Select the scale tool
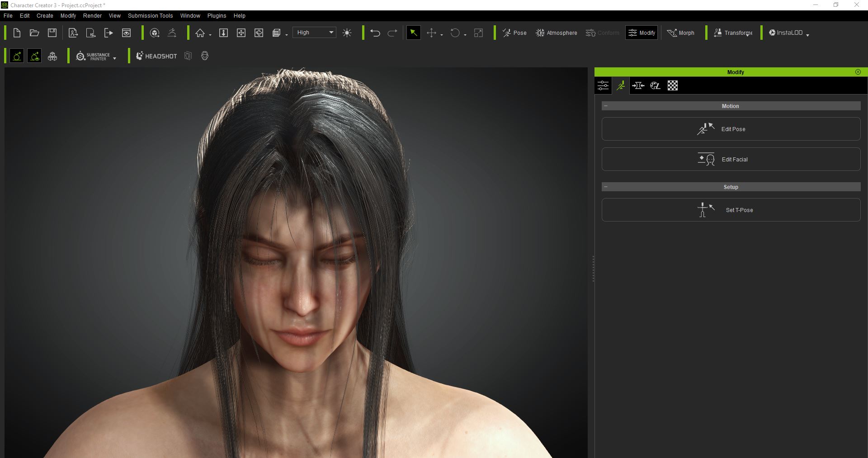The image size is (868, 458). [478, 33]
